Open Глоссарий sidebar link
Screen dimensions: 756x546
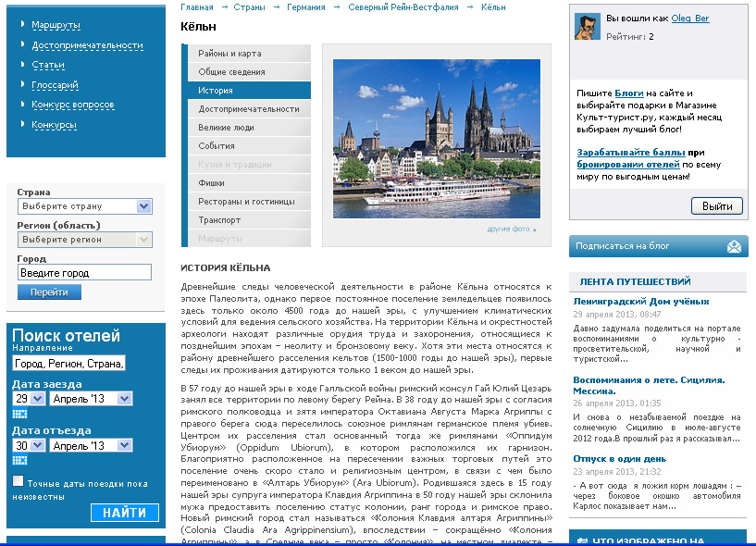coord(55,85)
